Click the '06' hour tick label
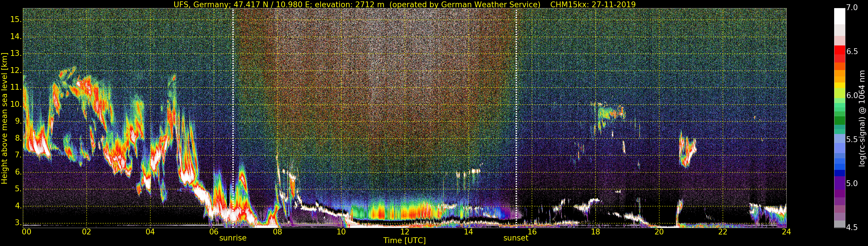The height and width of the screenshot is (246, 868). tap(214, 232)
